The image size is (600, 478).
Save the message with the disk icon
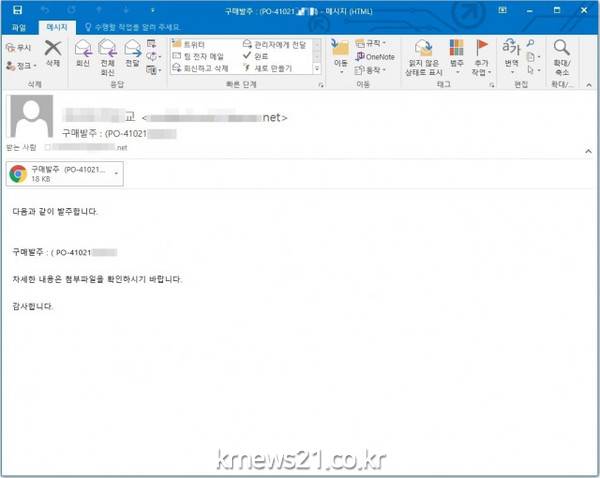[x=14, y=9]
